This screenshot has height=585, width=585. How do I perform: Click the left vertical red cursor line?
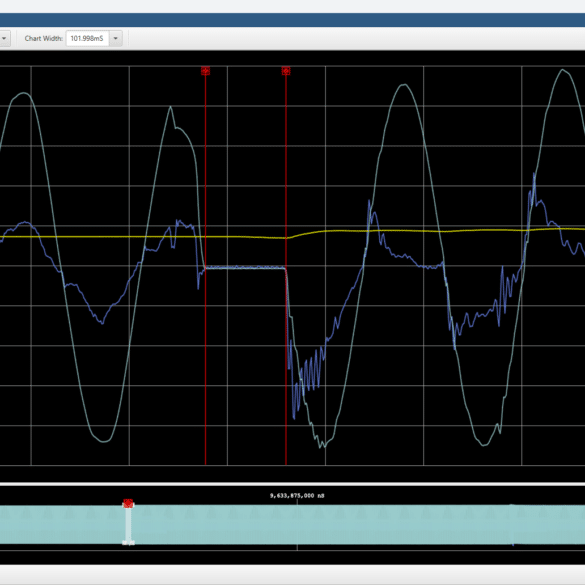click(x=205, y=269)
